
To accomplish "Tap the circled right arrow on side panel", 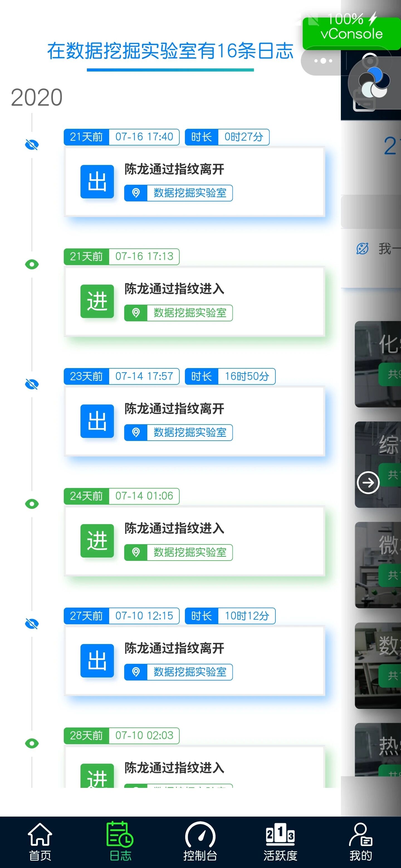I will pyautogui.click(x=368, y=482).
